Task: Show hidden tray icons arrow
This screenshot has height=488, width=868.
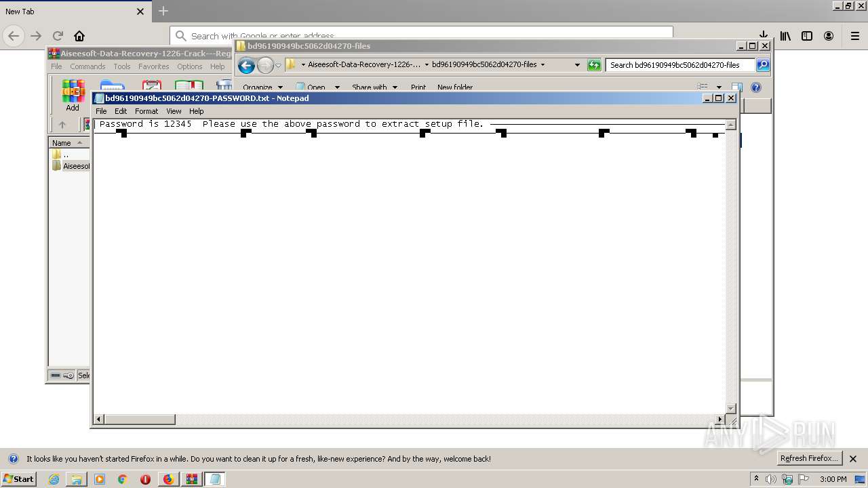Action: click(x=757, y=479)
